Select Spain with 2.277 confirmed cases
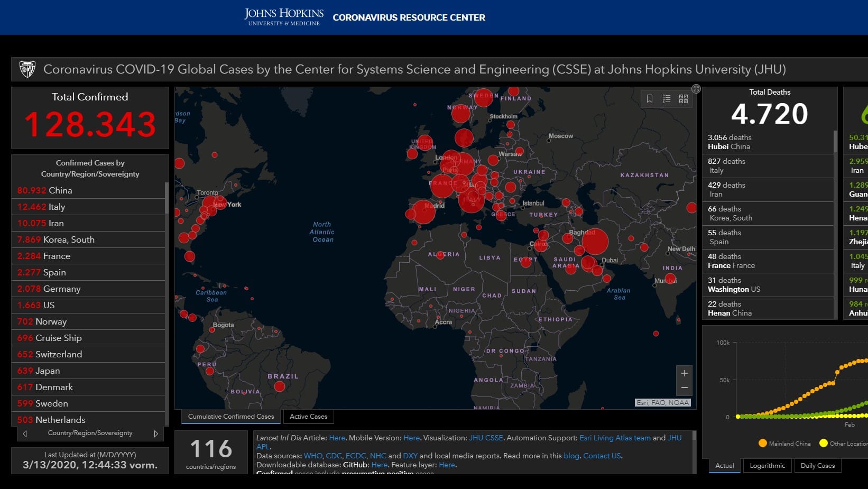 [88, 272]
